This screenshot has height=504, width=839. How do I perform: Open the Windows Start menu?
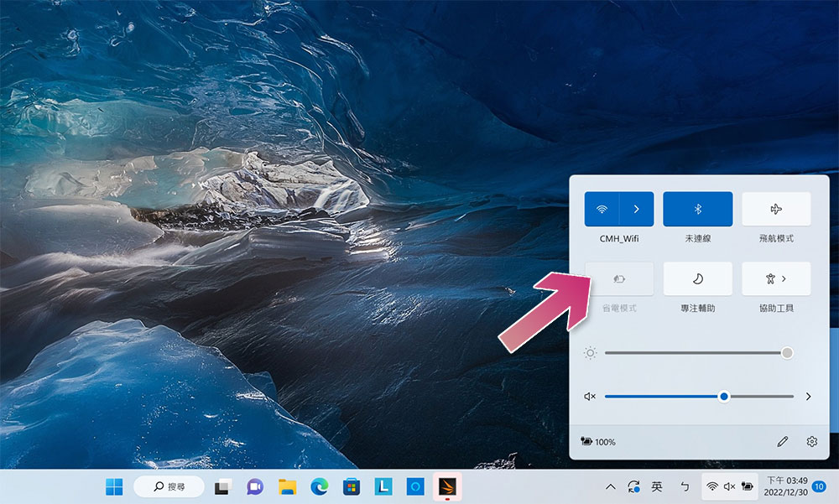click(x=114, y=487)
